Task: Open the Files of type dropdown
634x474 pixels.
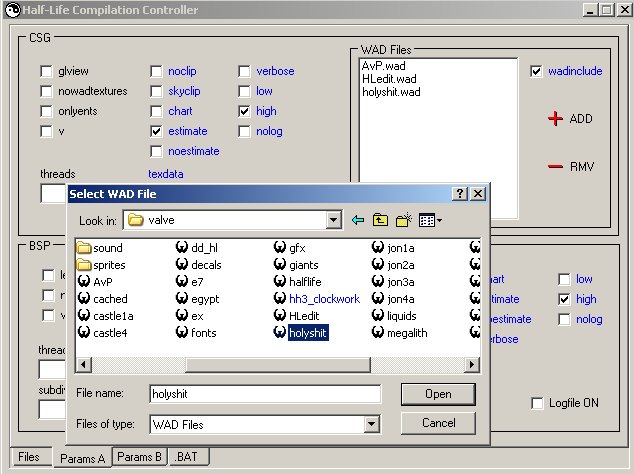Action: coord(372,425)
